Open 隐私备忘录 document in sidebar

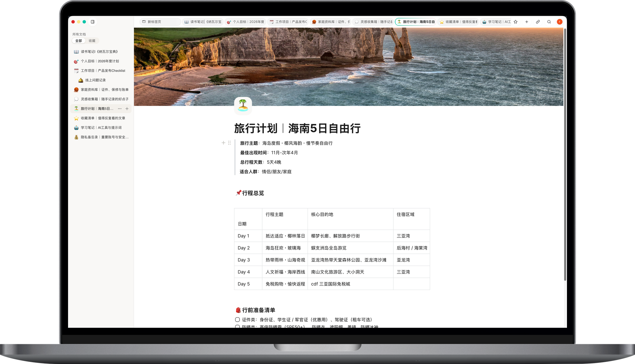[101, 137]
